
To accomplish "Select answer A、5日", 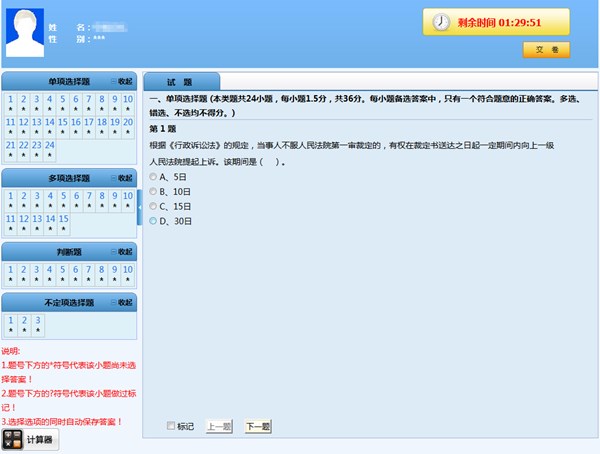I will [x=153, y=176].
